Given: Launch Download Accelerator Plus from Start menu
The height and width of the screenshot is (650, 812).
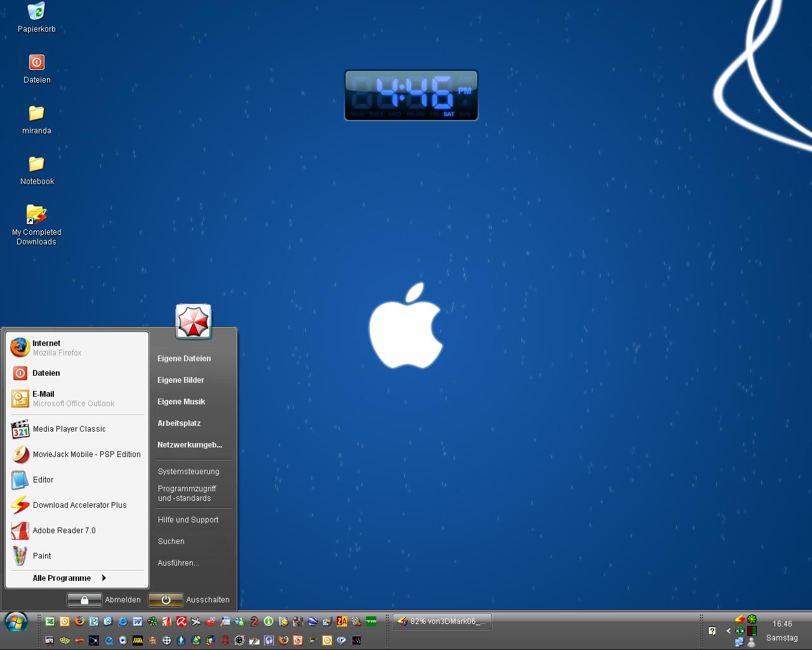Looking at the screenshot, I should click(x=77, y=505).
